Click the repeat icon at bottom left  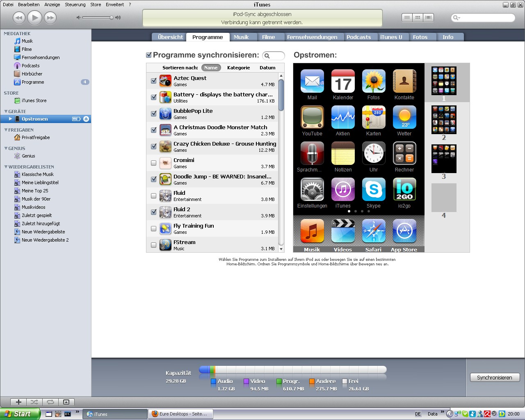50,402
